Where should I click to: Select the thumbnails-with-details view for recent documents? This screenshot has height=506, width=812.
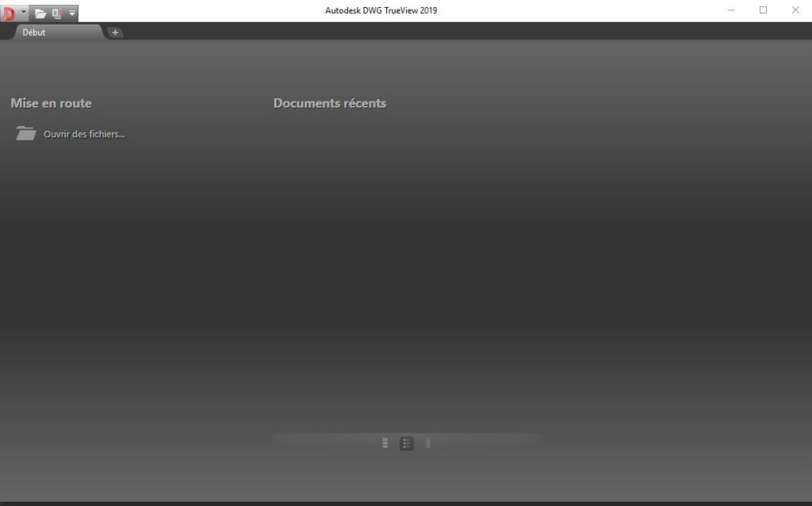click(406, 443)
